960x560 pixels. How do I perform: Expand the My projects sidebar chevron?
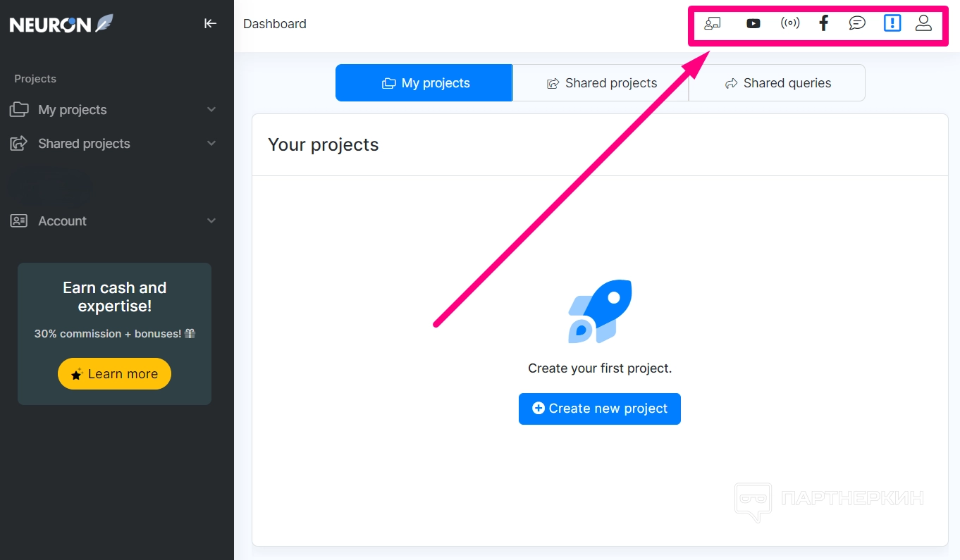point(211,110)
